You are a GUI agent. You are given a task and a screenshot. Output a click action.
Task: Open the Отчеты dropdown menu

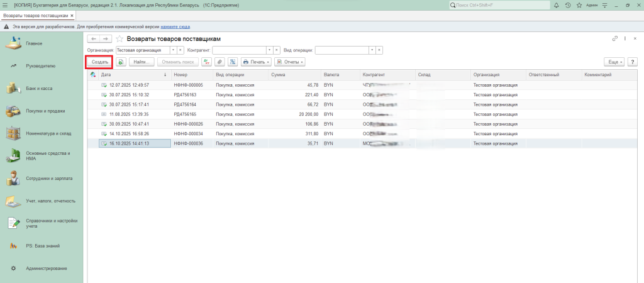coord(290,62)
